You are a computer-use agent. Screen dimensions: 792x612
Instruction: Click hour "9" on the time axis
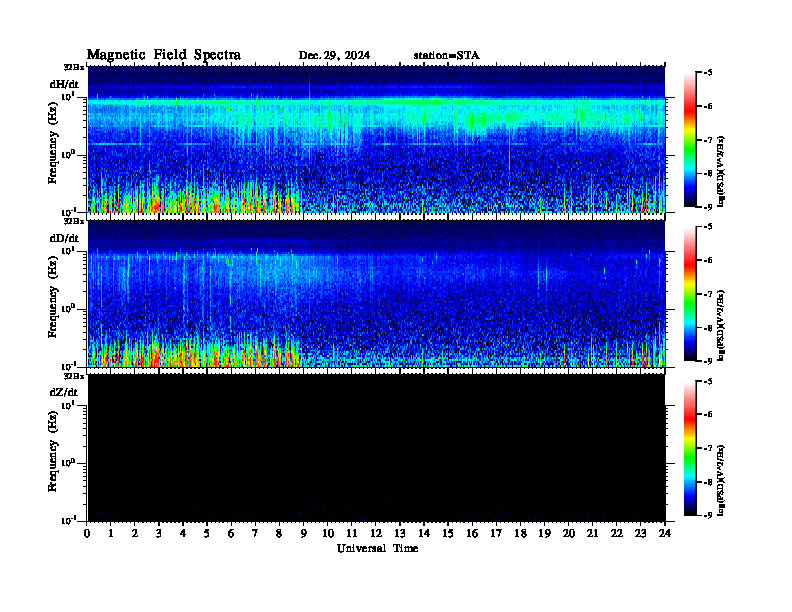point(304,533)
